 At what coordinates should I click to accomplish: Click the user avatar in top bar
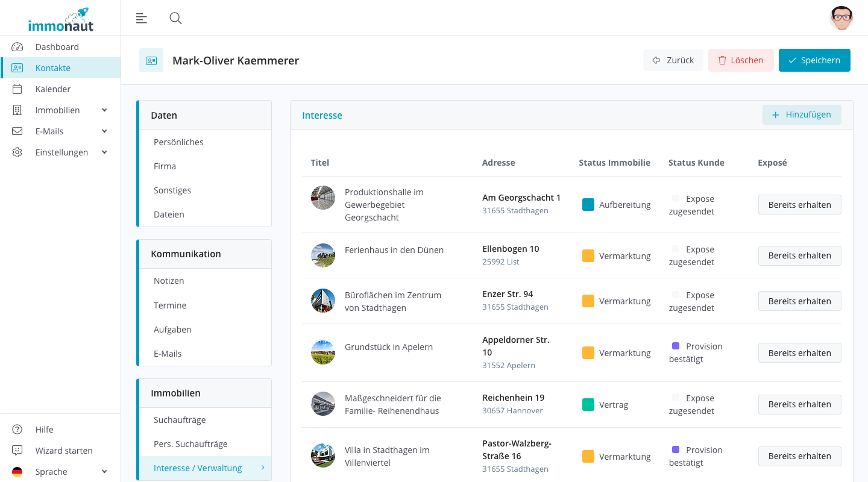841,18
